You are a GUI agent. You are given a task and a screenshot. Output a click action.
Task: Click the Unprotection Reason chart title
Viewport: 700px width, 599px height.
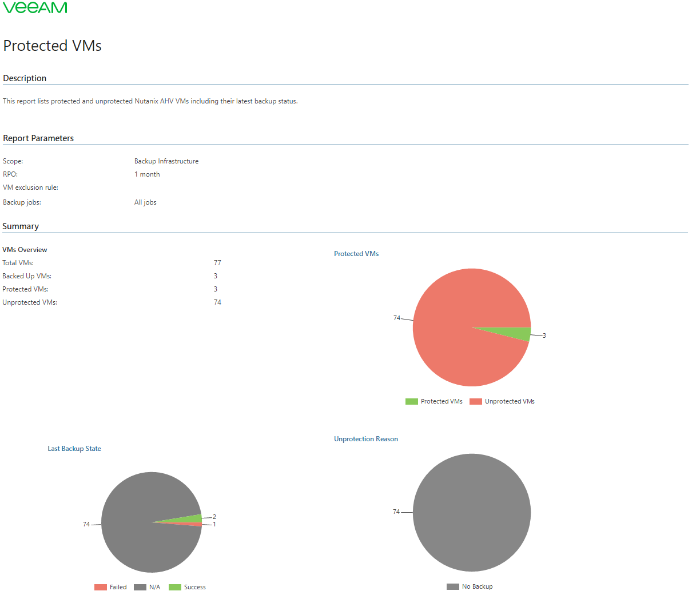(366, 439)
